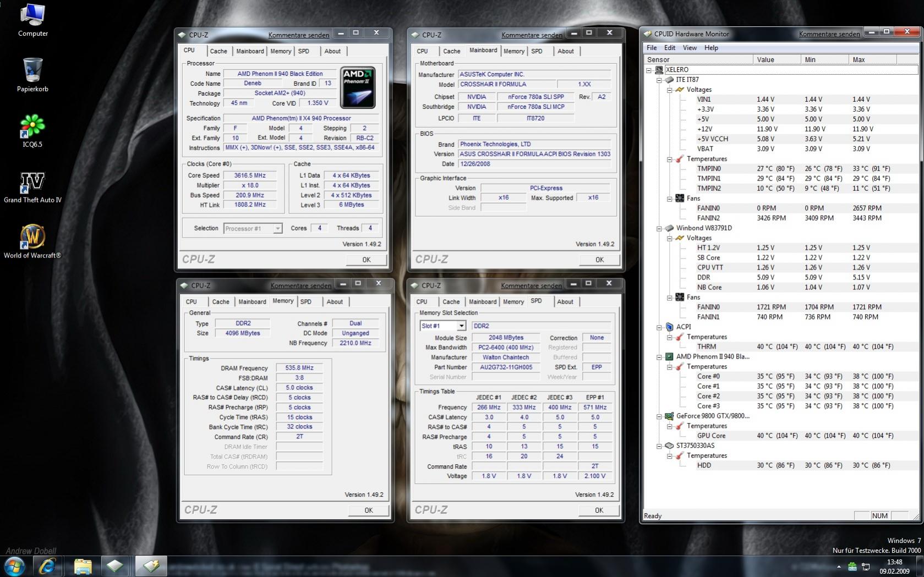Click the CPU-Z icon in the top-left CPU-Z window's title bar
The height and width of the screenshot is (577, 924).
182,35
